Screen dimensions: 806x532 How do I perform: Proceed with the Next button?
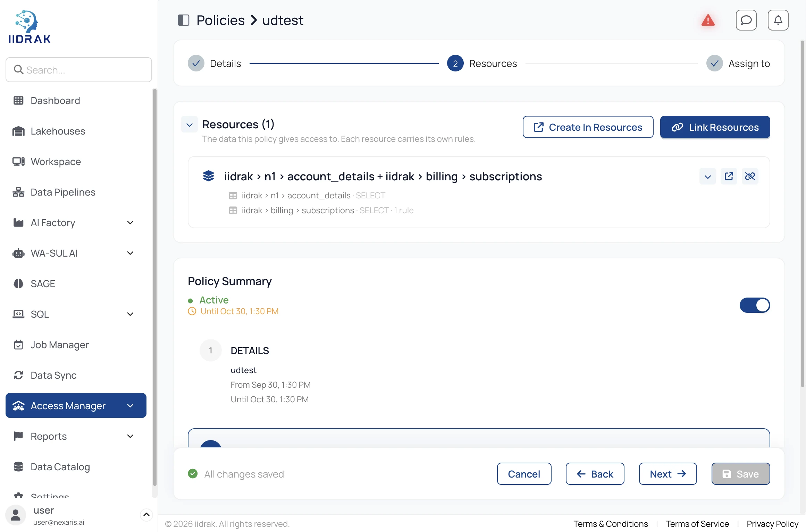tap(668, 474)
